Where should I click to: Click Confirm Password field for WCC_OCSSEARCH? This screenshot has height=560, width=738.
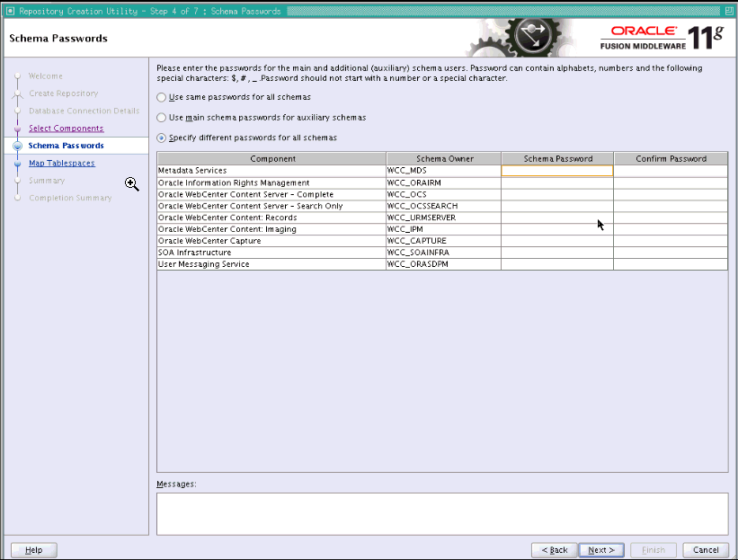(x=671, y=206)
